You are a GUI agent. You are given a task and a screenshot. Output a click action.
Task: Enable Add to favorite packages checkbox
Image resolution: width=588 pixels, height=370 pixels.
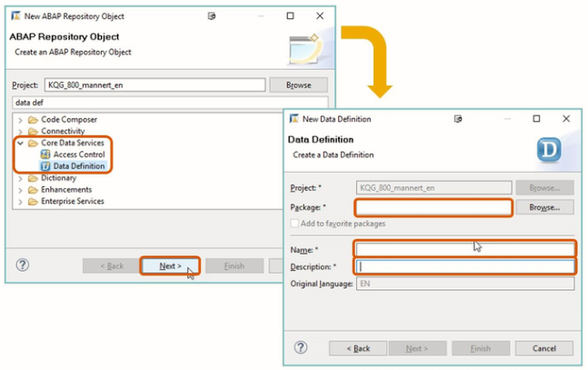tap(294, 223)
